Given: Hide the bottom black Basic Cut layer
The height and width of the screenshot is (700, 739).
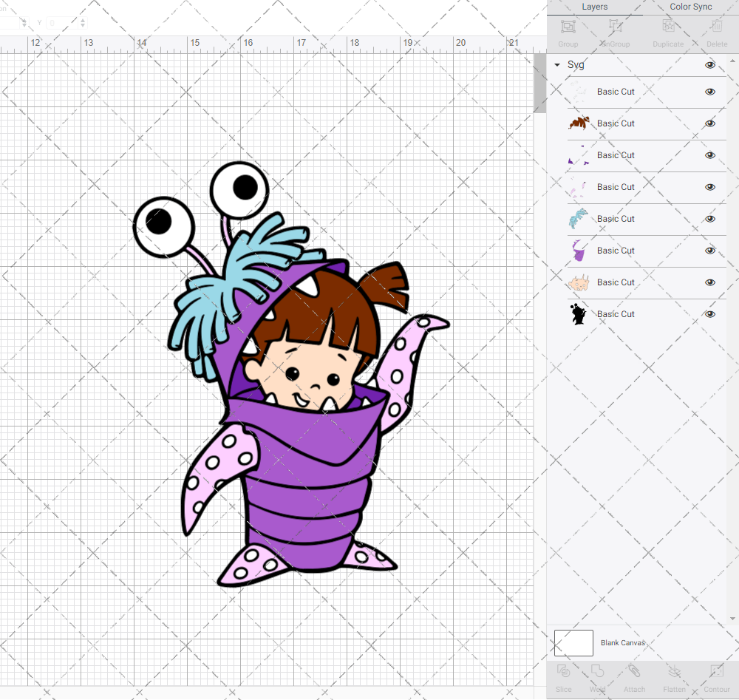Looking at the screenshot, I should pyautogui.click(x=709, y=314).
